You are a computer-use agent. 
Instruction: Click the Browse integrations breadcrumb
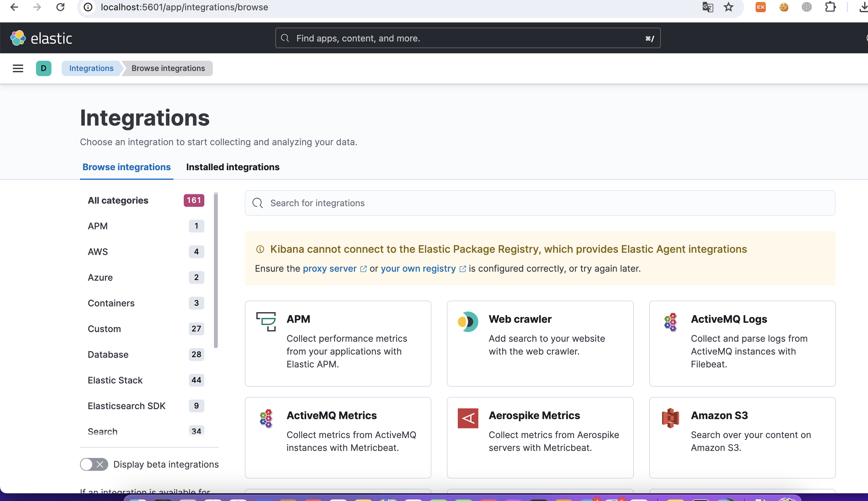[168, 68]
